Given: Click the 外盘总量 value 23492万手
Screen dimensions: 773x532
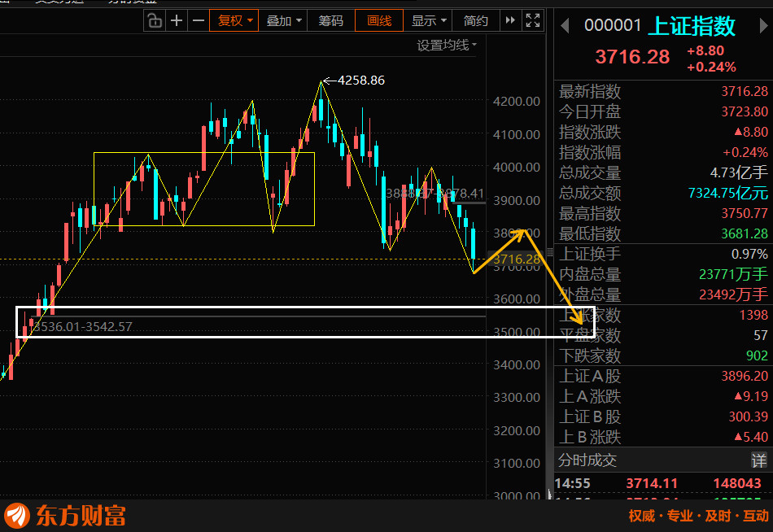Looking at the screenshot, I should [733, 294].
